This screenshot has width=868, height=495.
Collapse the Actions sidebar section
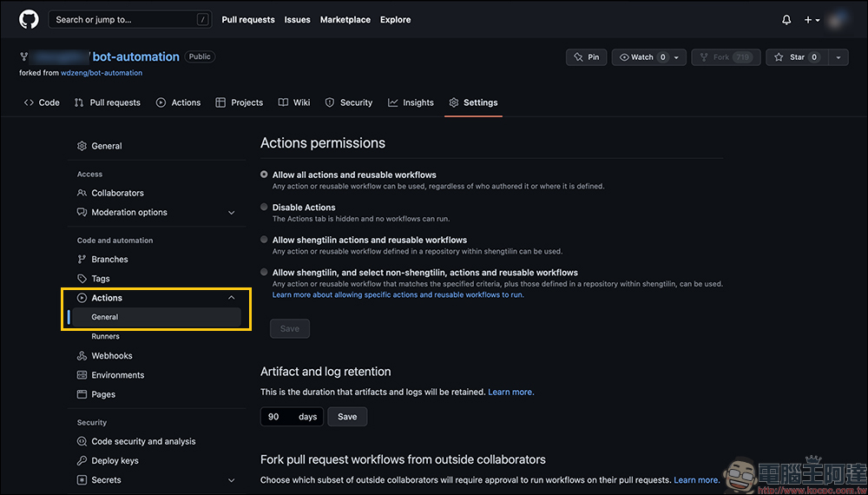231,298
